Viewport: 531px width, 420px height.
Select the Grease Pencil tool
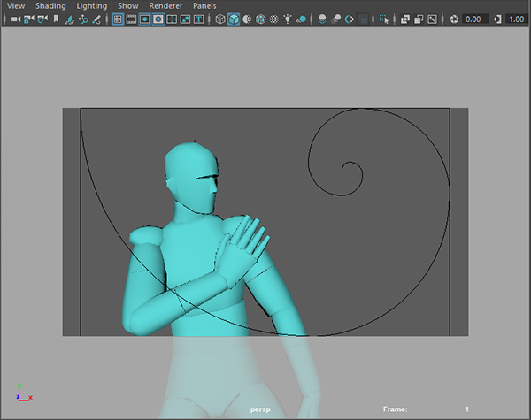[x=98, y=19]
